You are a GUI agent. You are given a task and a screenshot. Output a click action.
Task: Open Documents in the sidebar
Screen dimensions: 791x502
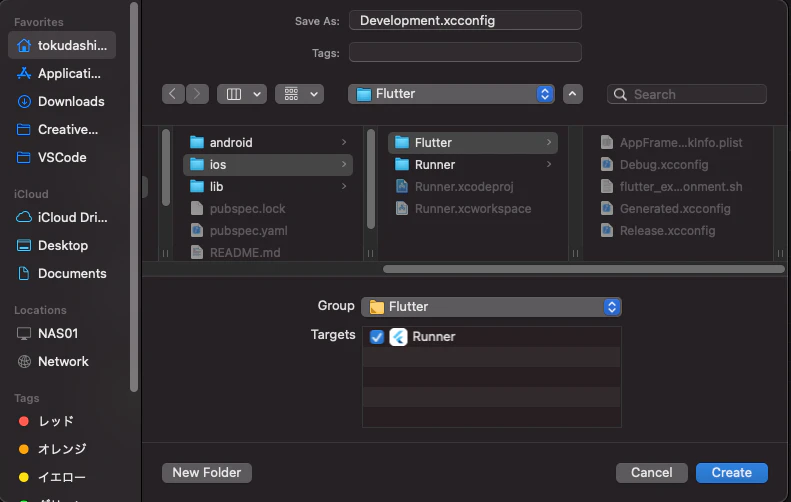(62, 273)
